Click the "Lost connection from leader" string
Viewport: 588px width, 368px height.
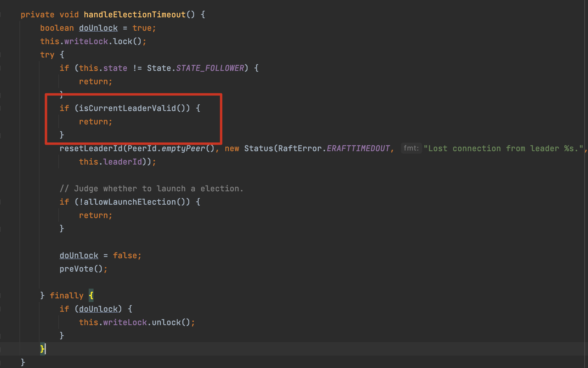(503, 148)
